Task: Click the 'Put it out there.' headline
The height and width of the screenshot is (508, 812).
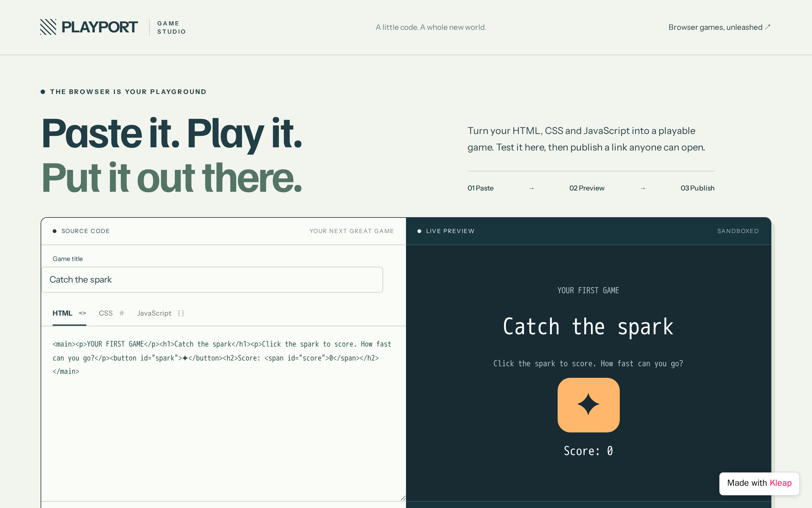Action: click(172, 178)
